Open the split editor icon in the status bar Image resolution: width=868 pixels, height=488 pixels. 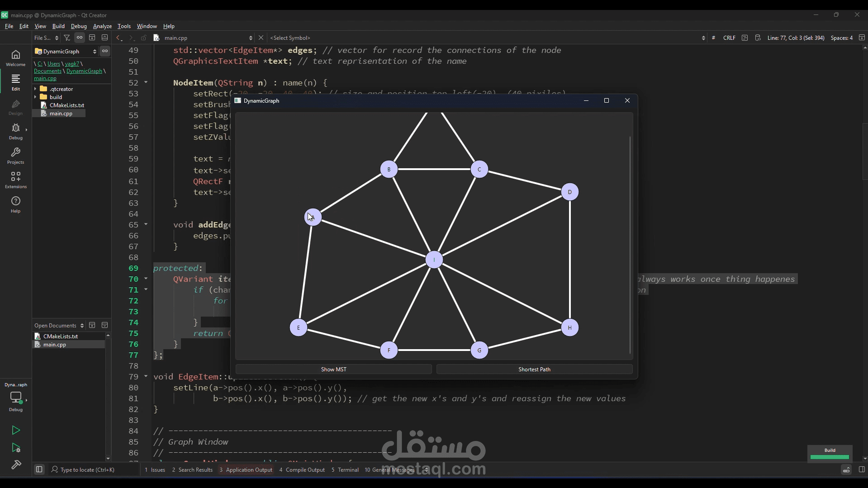pyautogui.click(x=862, y=38)
